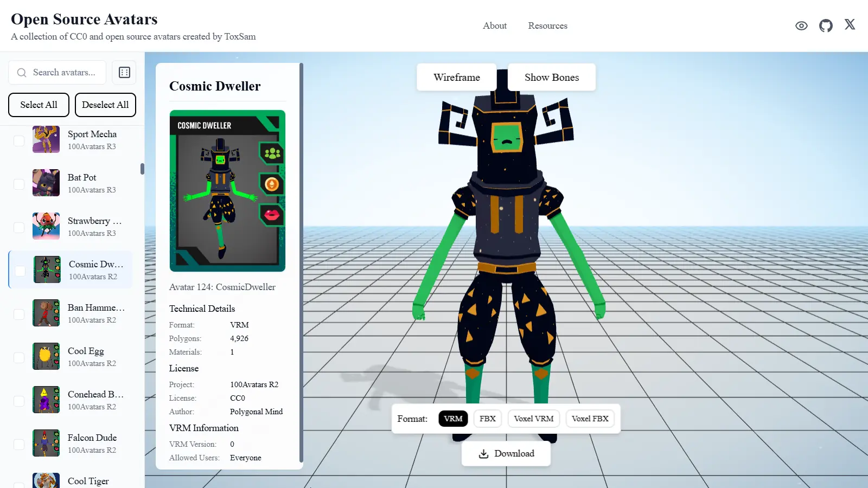The height and width of the screenshot is (488, 868).
Task: Tick the Cosmic Dweller checkbox
Action: click(x=20, y=271)
